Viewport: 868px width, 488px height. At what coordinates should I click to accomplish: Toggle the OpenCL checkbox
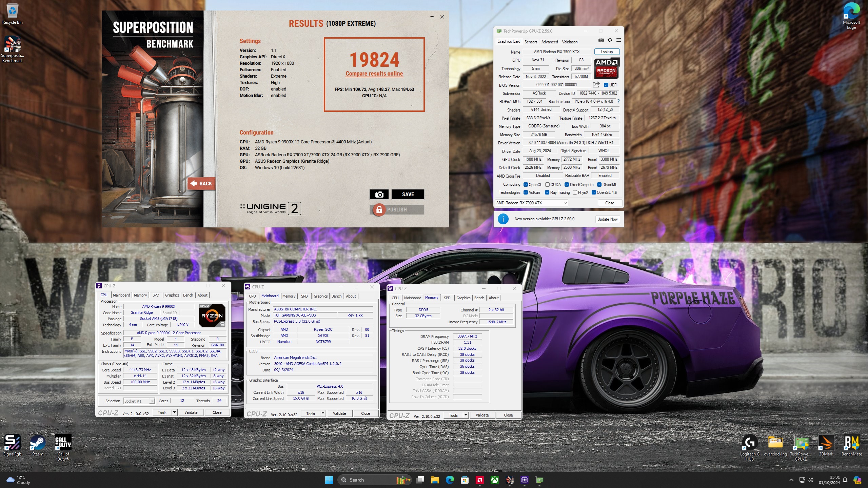click(x=526, y=185)
